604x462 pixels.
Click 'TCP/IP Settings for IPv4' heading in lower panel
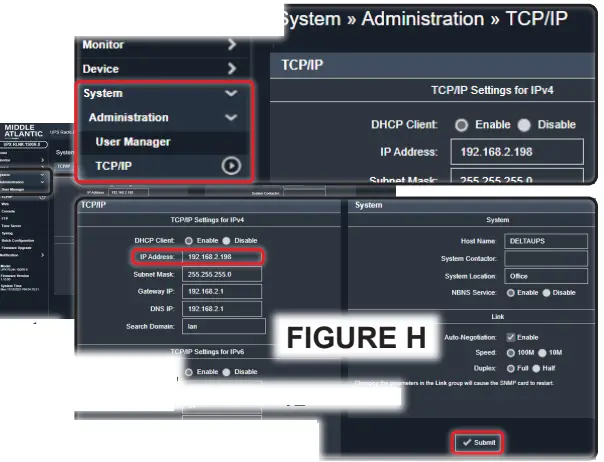coord(207,220)
